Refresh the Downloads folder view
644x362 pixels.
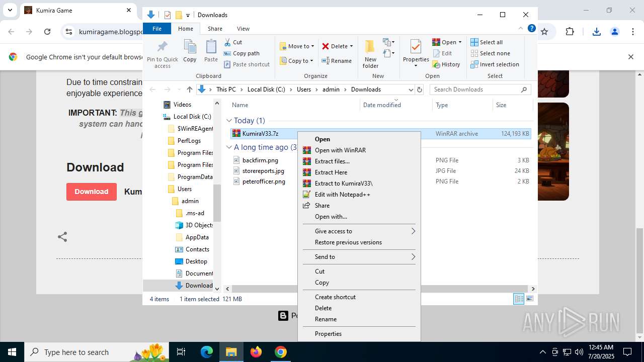click(420, 89)
